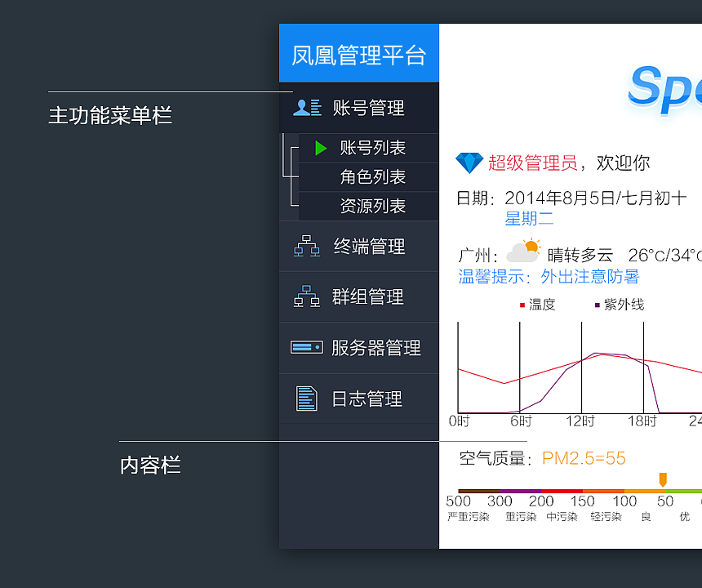Click the 服务器管理 server icon
The height and width of the screenshot is (588, 702).
coord(307,347)
